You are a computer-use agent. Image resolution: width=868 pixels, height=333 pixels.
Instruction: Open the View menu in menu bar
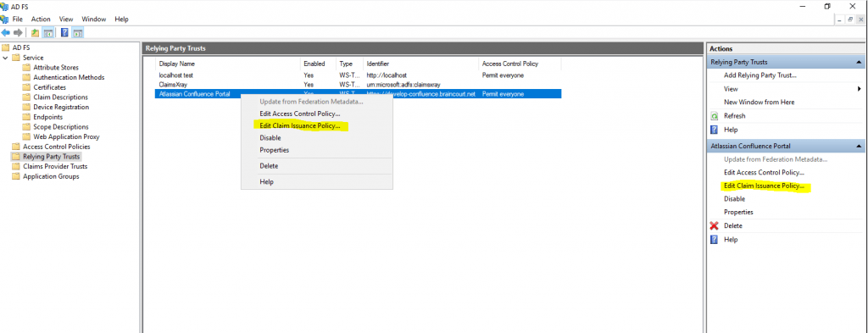pos(66,19)
